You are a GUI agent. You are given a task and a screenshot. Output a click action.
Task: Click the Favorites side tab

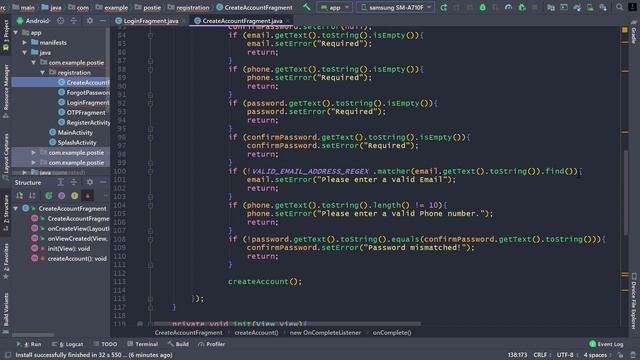click(x=6, y=261)
